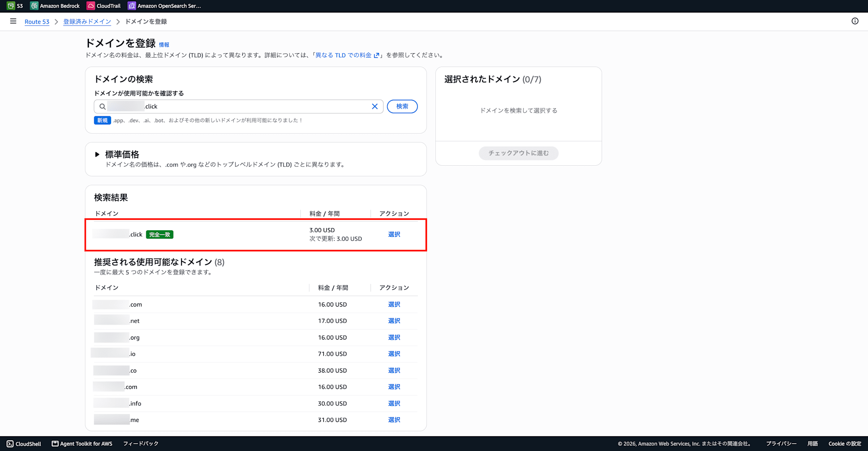The width and height of the screenshot is (868, 451).
Task: Open 異なる TLD での料金 link
Action: point(347,55)
